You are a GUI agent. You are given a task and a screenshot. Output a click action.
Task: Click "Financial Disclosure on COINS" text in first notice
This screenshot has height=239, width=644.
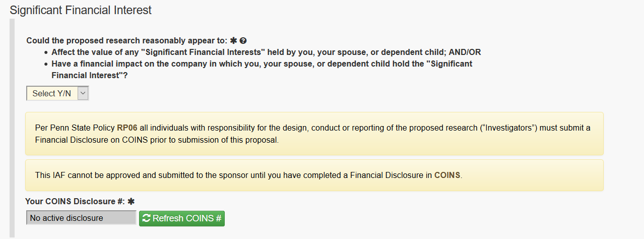[x=92, y=140]
